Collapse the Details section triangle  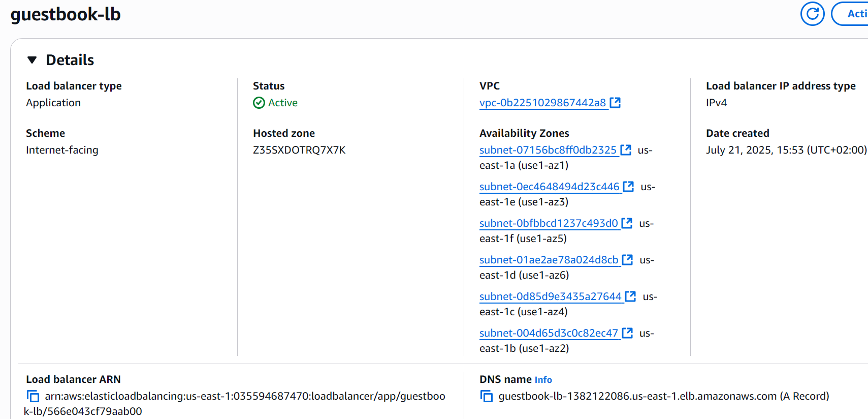(32, 60)
